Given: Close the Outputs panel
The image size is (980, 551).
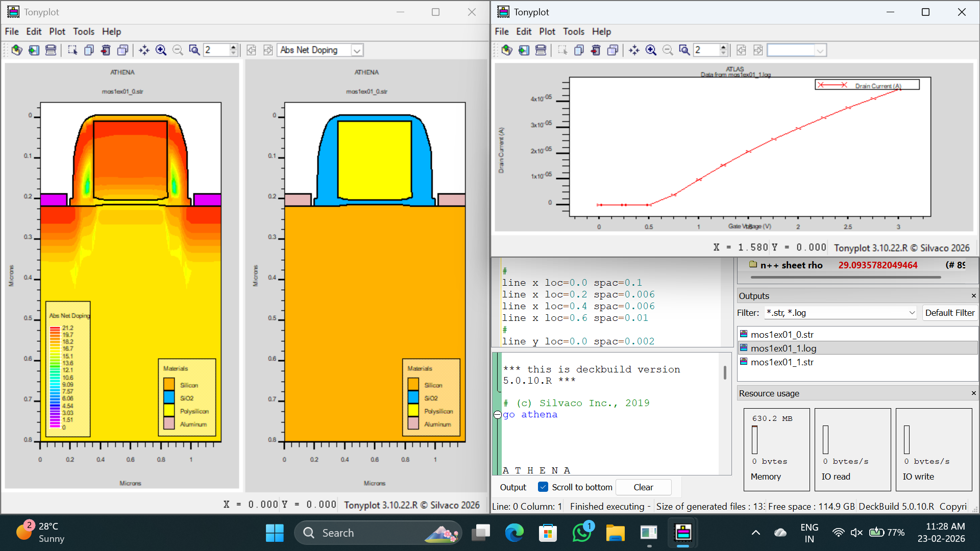Looking at the screenshot, I should pyautogui.click(x=973, y=296).
